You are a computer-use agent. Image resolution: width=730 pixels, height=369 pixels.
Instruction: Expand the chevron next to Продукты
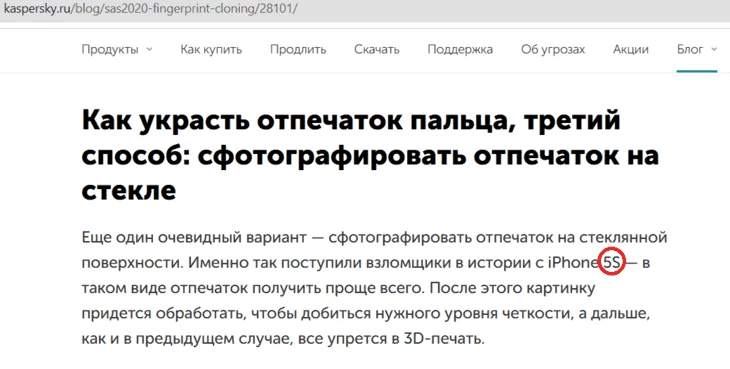click(149, 49)
